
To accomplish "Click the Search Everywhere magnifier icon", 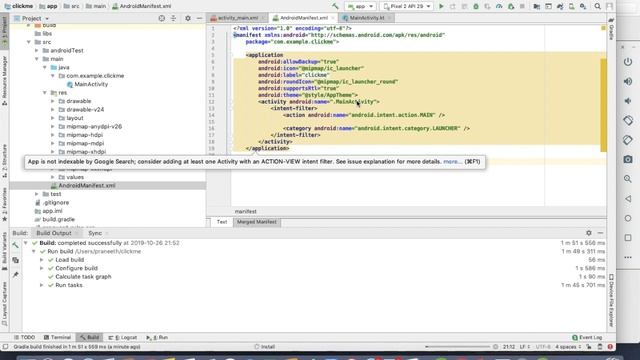I will click(598, 7).
